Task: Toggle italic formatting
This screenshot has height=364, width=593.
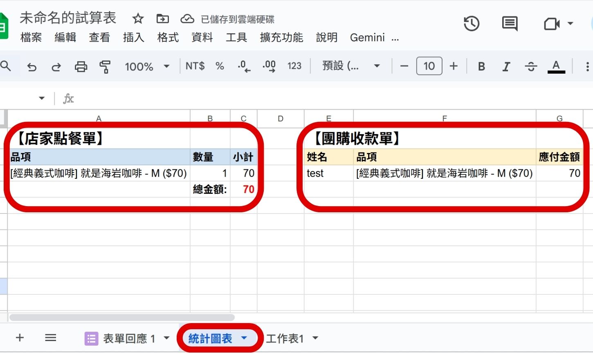Action: (506, 66)
